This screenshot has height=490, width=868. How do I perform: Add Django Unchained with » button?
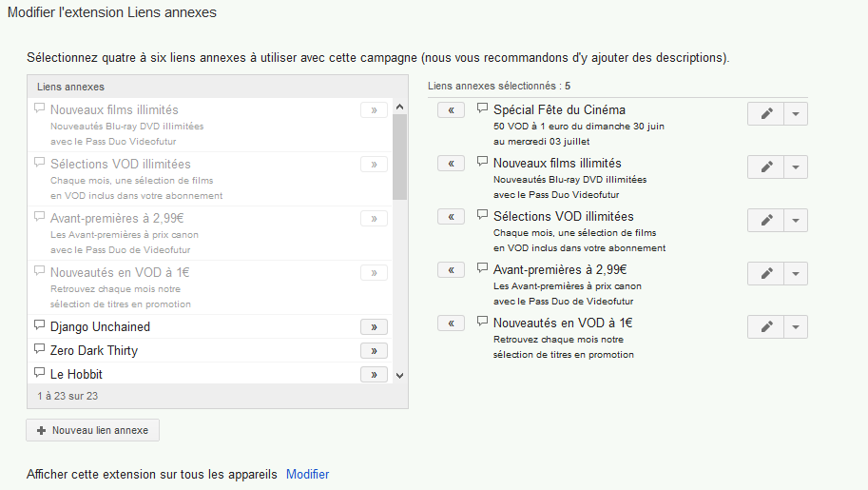pyautogui.click(x=374, y=326)
